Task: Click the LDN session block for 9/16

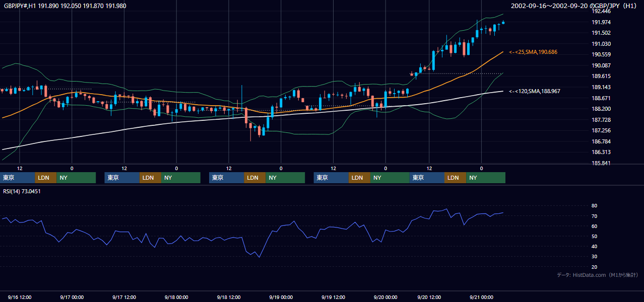Action: 46,178
